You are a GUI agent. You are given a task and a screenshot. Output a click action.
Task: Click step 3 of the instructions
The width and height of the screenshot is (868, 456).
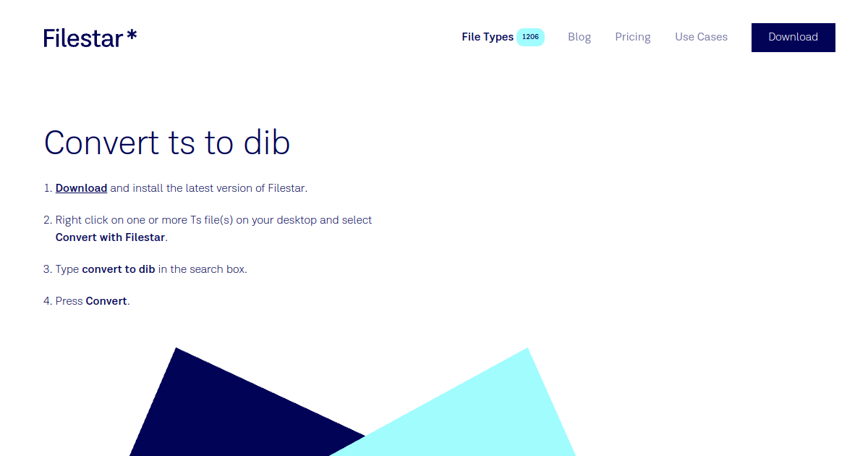151,269
